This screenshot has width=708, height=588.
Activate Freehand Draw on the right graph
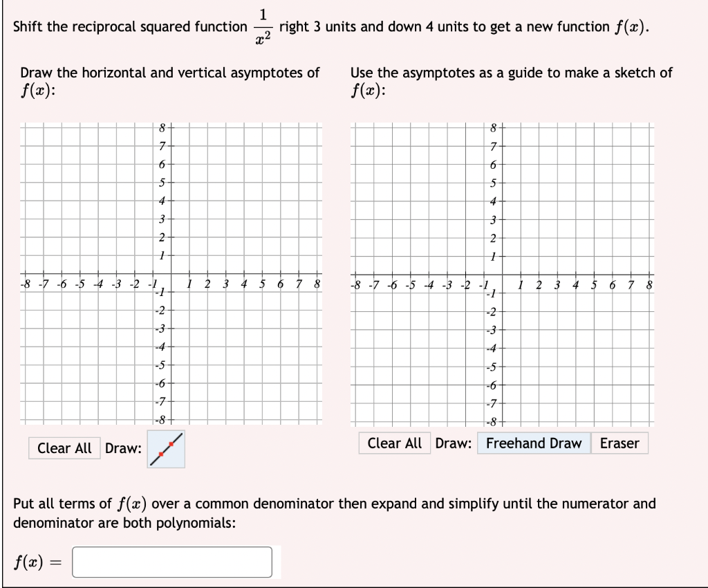533,443
